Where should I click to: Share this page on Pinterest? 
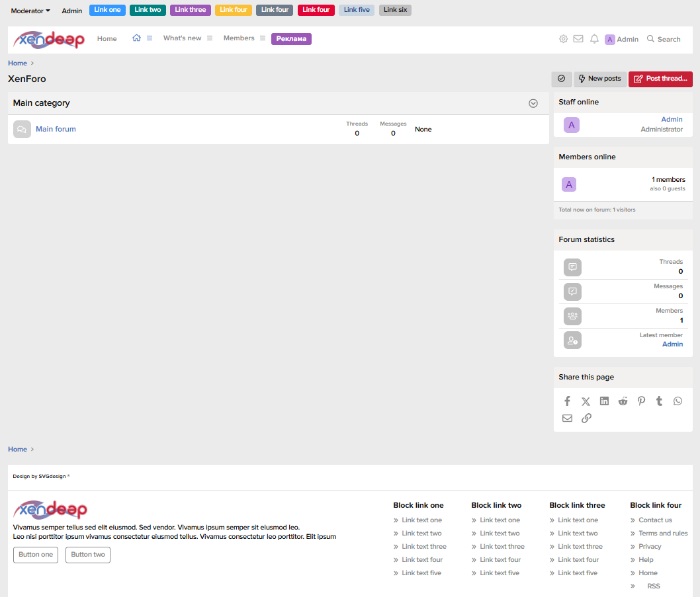point(641,401)
